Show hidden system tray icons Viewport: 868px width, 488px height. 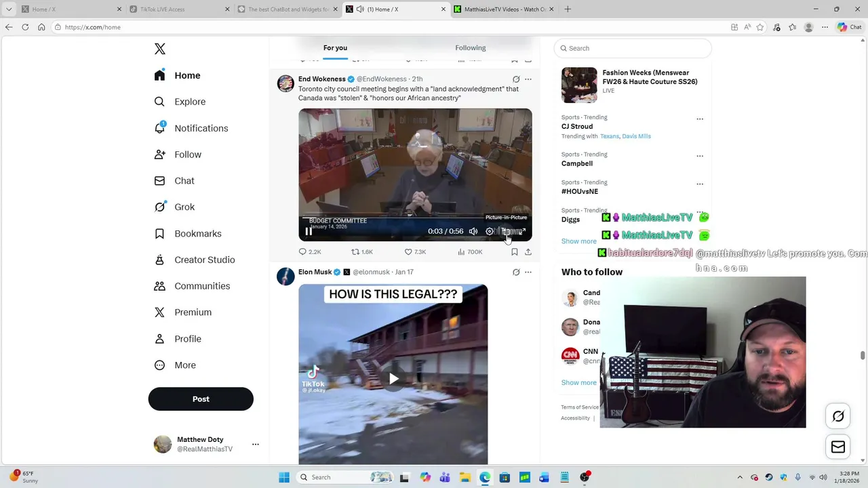pyautogui.click(x=739, y=477)
